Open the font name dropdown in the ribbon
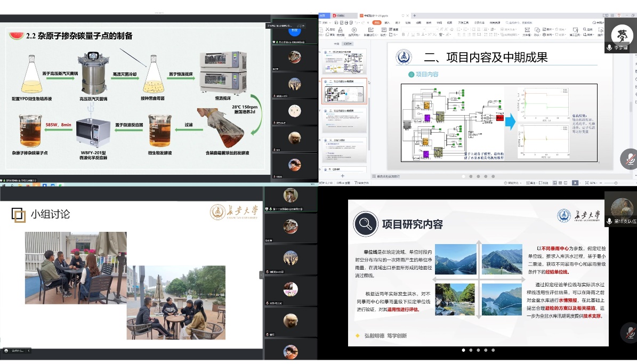The image size is (637, 364). point(413,29)
